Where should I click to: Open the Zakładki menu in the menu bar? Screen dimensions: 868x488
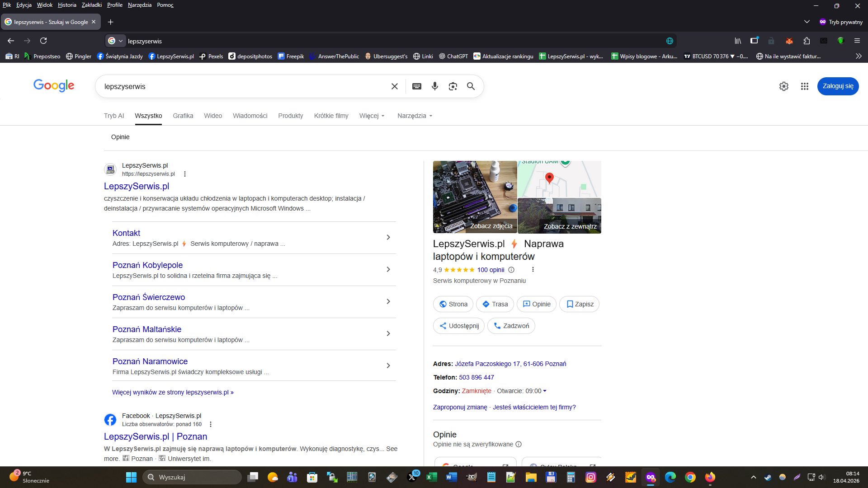(91, 5)
